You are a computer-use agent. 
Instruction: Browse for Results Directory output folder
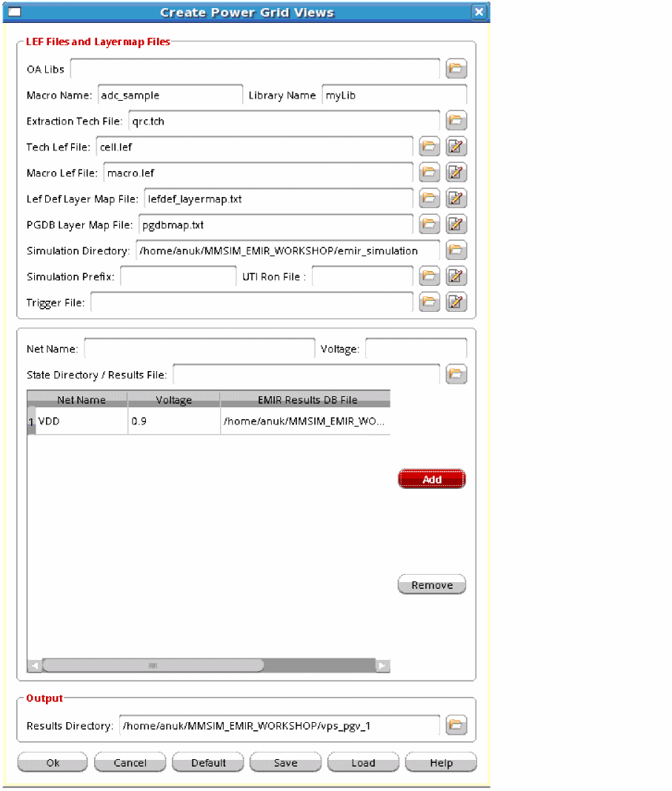(x=456, y=725)
